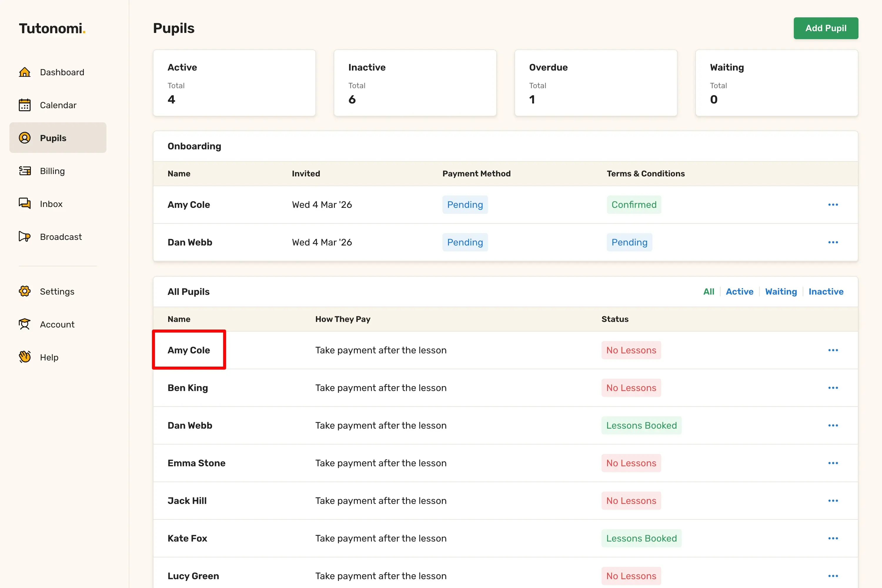Expand three-dot menu for Emma Stone
Image resolution: width=882 pixels, height=588 pixels.
click(x=833, y=463)
